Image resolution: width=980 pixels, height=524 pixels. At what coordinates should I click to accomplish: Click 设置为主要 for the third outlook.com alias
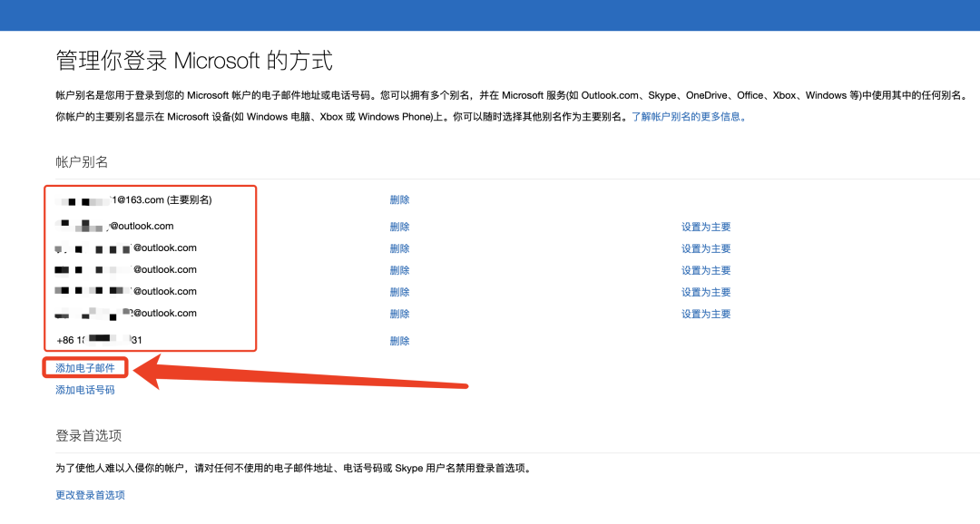[x=705, y=269]
